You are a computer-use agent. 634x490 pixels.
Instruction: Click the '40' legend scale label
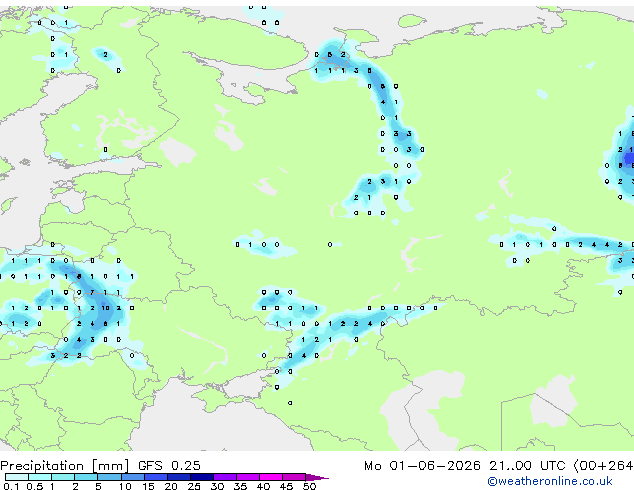(x=264, y=486)
